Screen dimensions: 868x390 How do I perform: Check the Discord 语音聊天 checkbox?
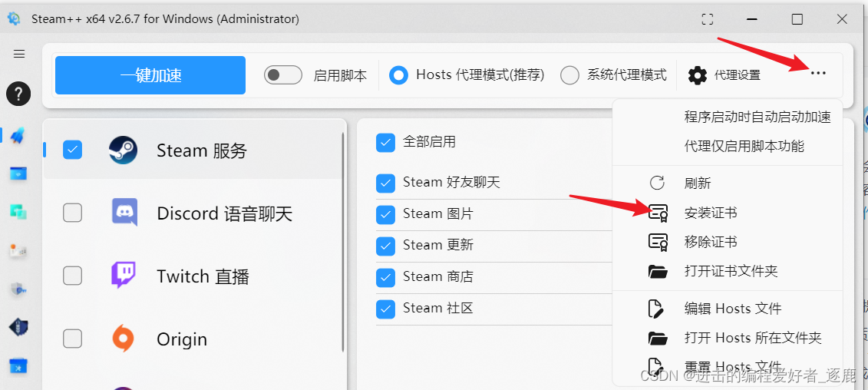[72, 212]
